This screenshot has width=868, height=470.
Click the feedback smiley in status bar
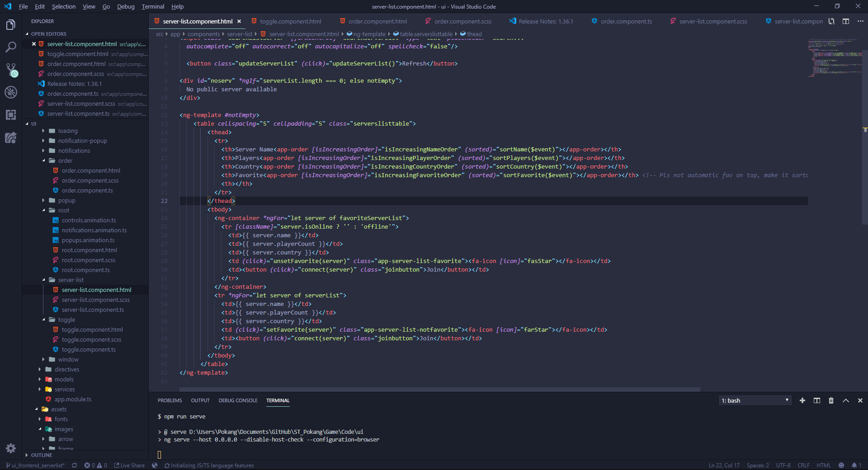(x=841, y=465)
